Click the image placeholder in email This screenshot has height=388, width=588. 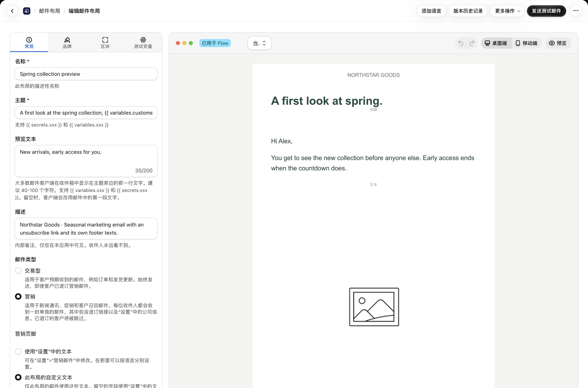click(374, 307)
